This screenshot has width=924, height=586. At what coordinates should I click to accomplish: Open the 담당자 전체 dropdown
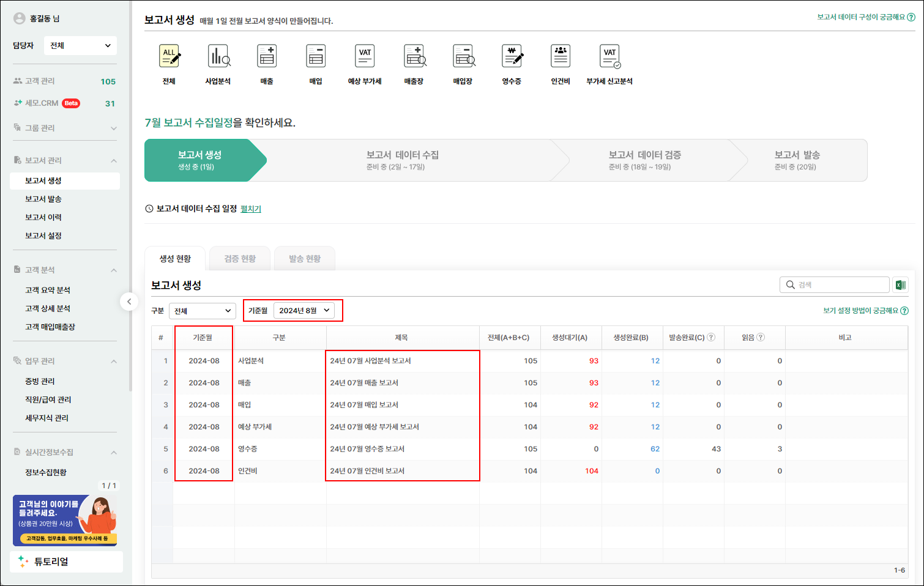80,45
